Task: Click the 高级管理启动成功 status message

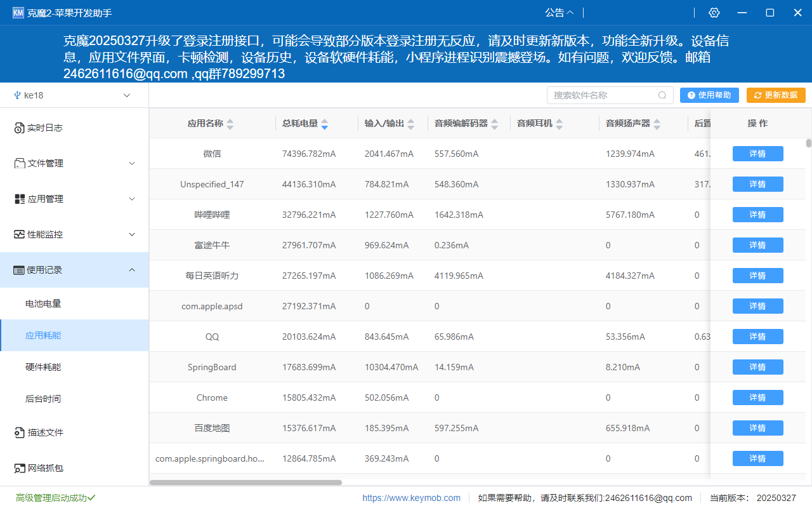Action: [55, 498]
